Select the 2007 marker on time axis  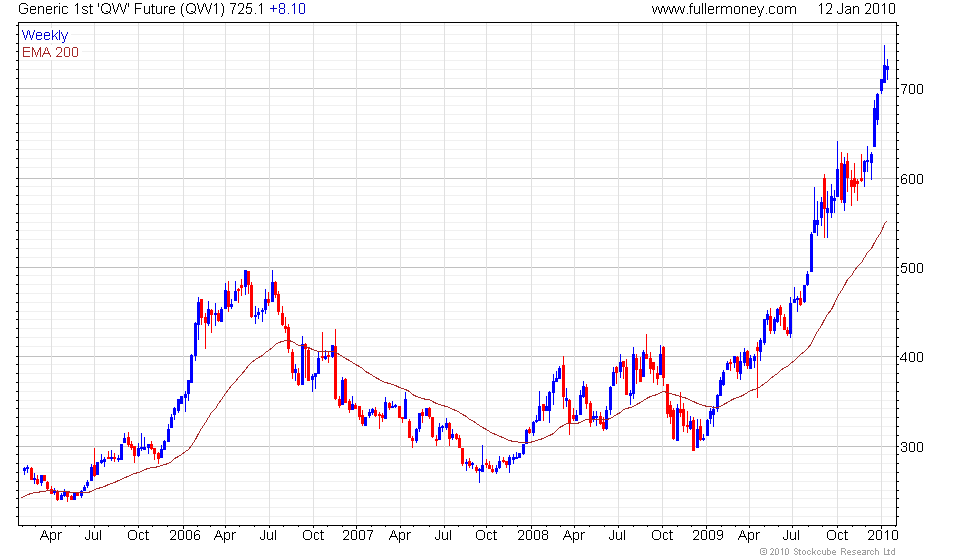359,534
